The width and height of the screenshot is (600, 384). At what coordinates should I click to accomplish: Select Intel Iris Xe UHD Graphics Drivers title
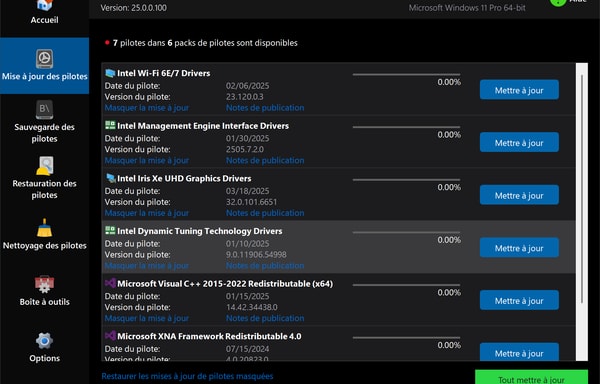tap(184, 178)
